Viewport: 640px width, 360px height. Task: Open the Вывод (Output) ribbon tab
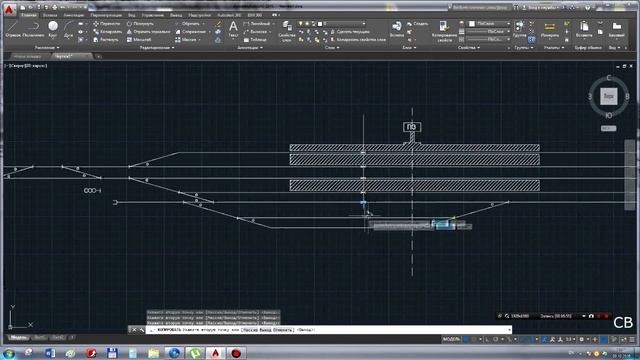tap(176, 15)
